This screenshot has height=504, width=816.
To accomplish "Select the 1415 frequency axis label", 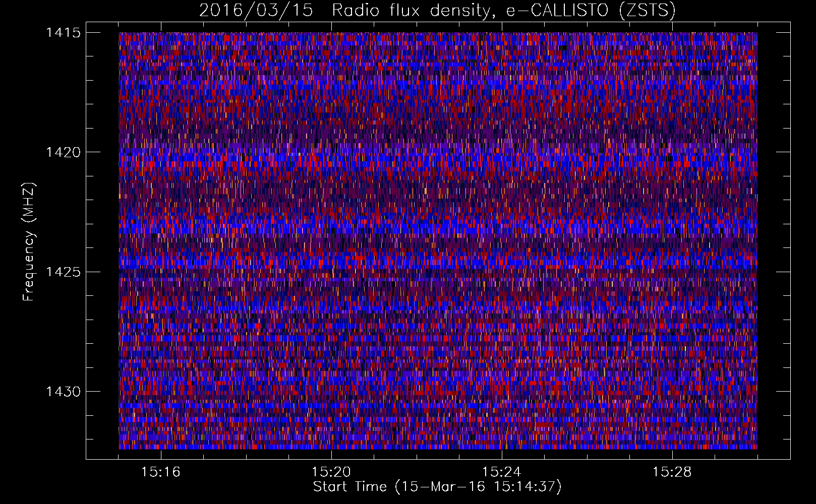I will [x=63, y=33].
